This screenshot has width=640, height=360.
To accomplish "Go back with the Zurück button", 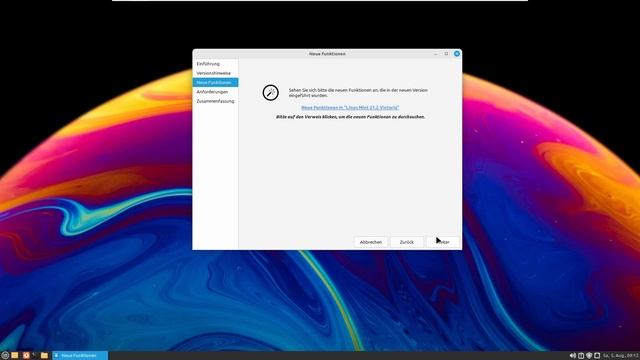I will [407, 242].
